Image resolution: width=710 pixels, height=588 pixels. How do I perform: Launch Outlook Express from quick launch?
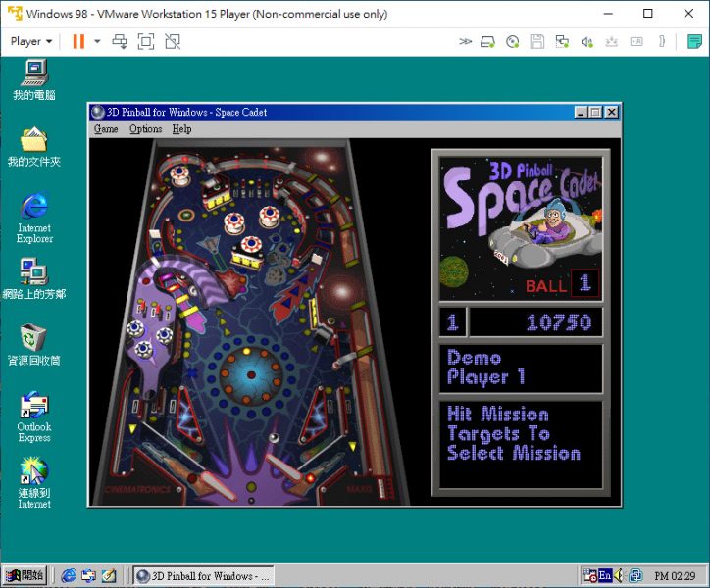point(88,576)
